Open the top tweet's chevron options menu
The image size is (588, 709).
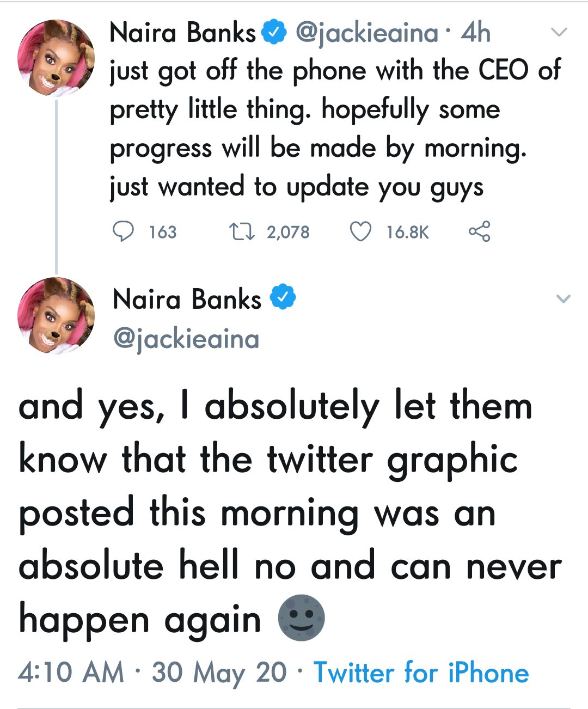559,33
